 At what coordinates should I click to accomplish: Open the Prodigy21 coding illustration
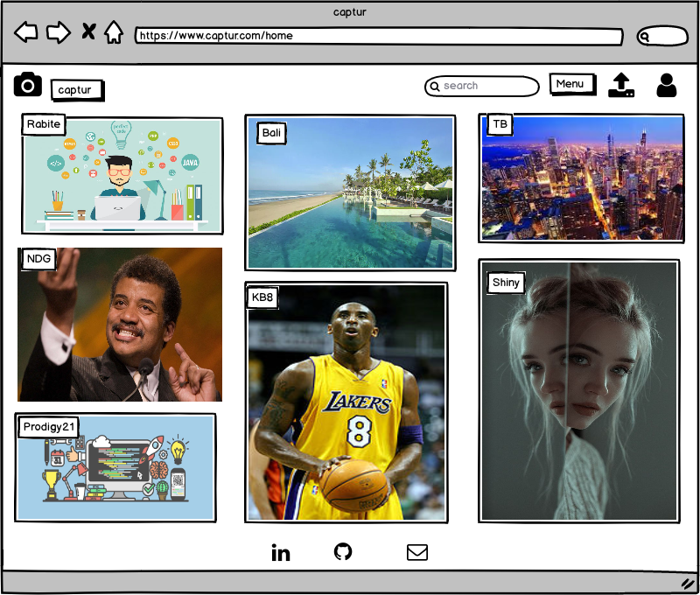(x=115, y=467)
